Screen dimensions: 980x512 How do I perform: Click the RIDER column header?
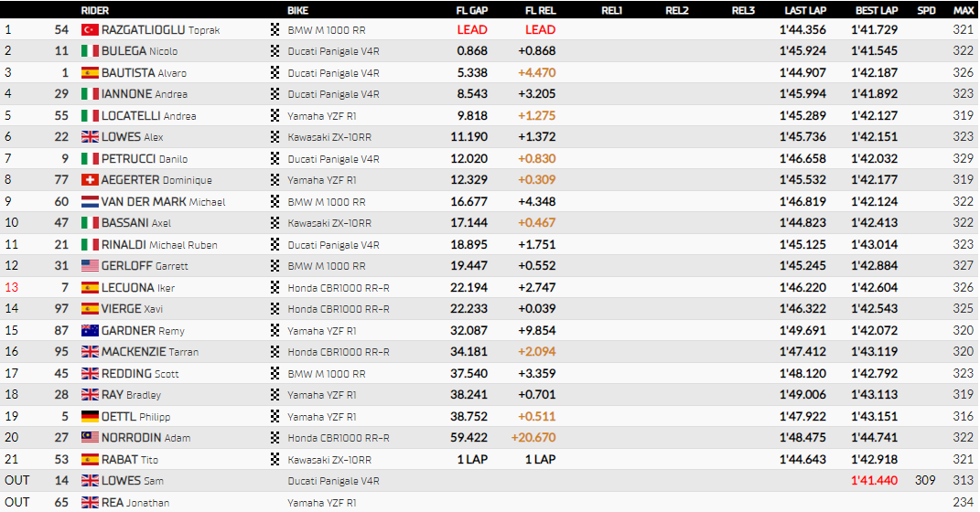pos(95,10)
